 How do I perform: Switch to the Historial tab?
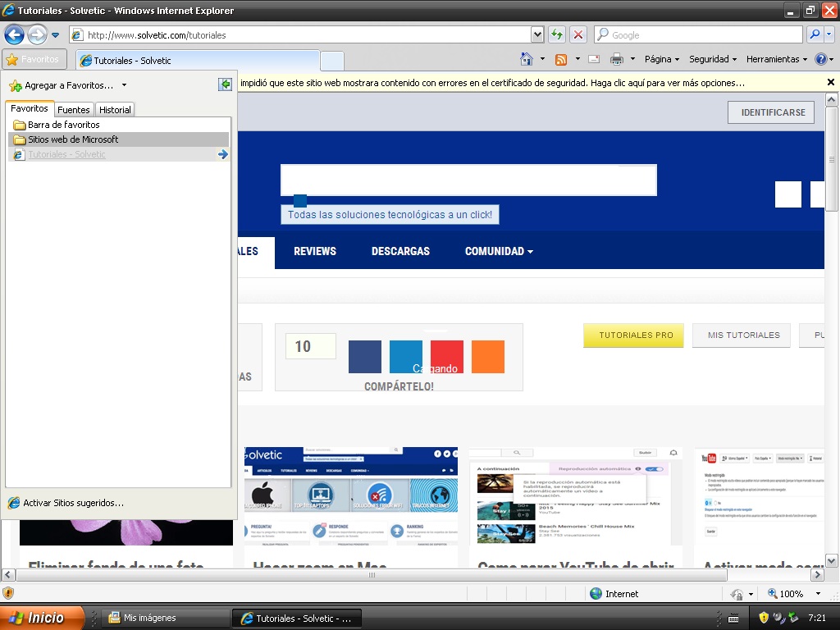click(115, 110)
